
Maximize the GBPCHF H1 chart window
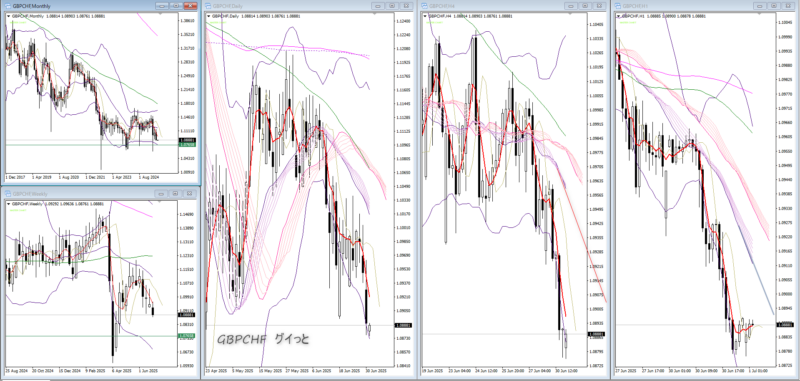point(774,6)
